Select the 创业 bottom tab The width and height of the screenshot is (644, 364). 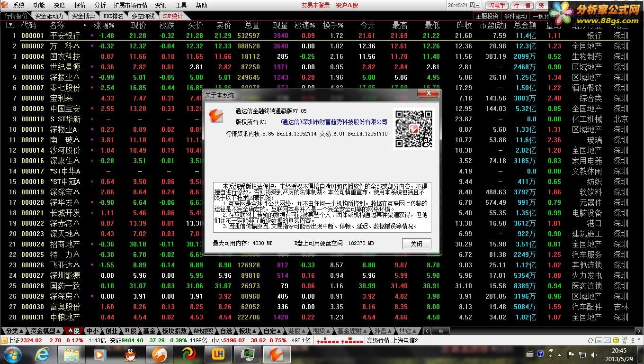pyautogui.click(x=112, y=331)
